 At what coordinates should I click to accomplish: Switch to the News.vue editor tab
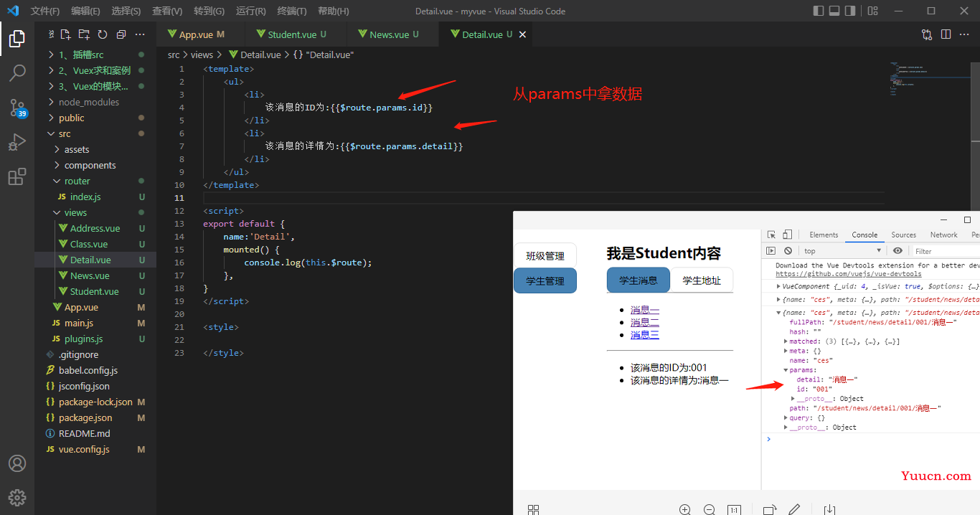pyautogui.click(x=394, y=34)
